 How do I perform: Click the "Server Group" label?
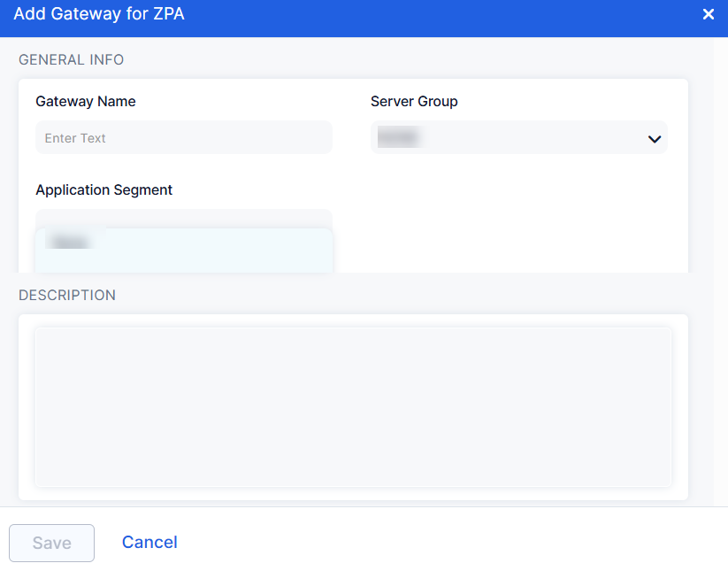coord(414,101)
